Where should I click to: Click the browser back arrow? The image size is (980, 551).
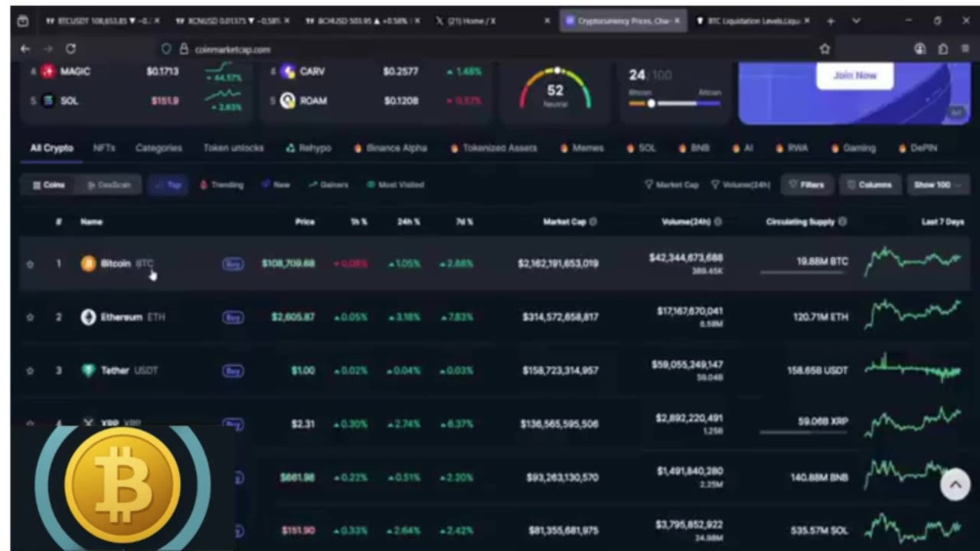coord(25,49)
